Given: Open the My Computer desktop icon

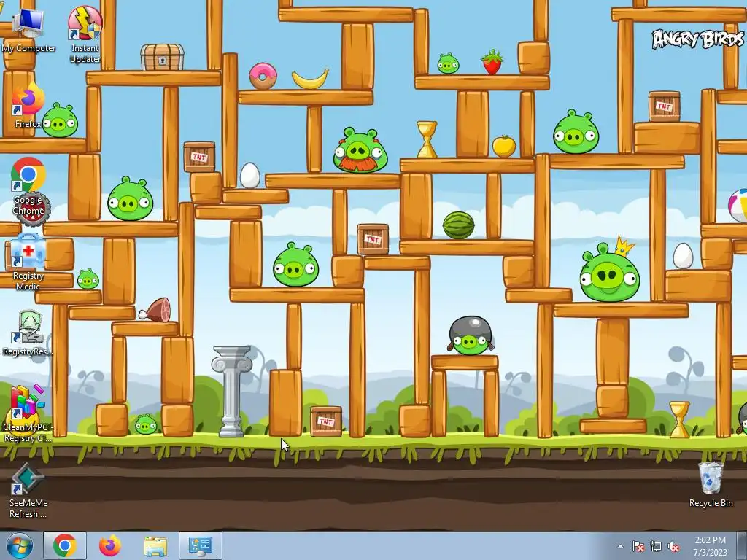Looking at the screenshot, I should 28,31.
